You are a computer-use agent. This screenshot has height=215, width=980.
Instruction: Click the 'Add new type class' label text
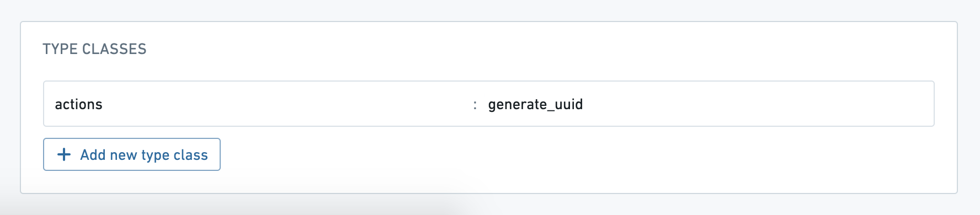tap(144, 155)
